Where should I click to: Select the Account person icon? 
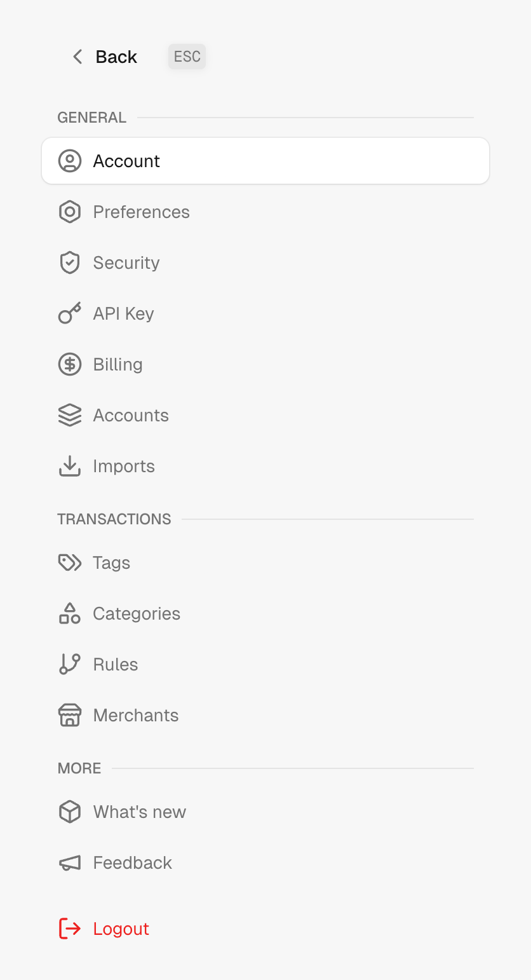(x=70, y=161)
